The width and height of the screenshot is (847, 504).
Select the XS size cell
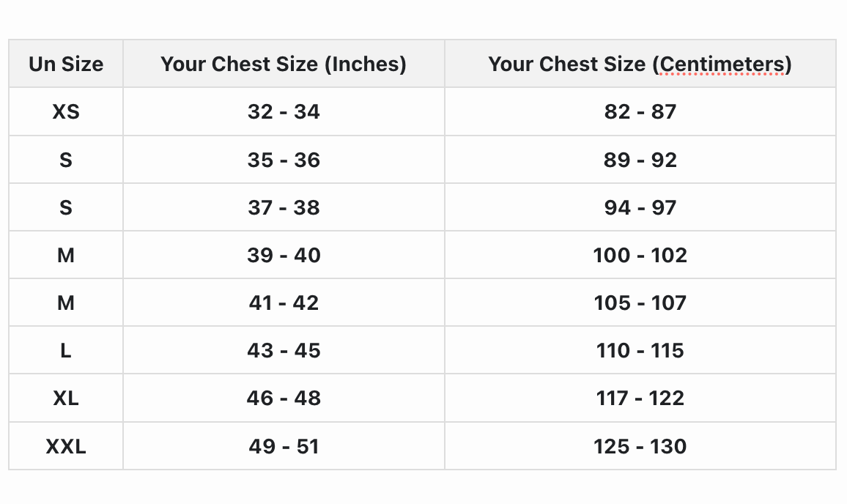pos(66,112)
